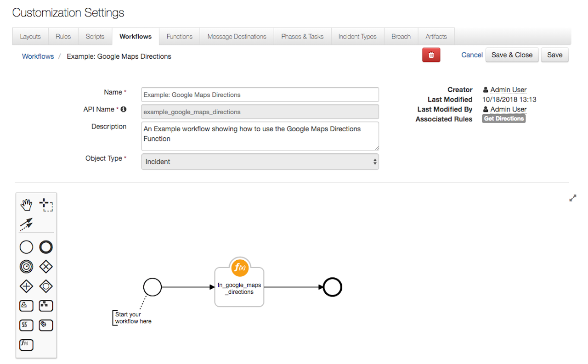Viewport: 588px width, 364px height.
Task: Choose the sub-process palette icon
Action: [x=46, y=305]
